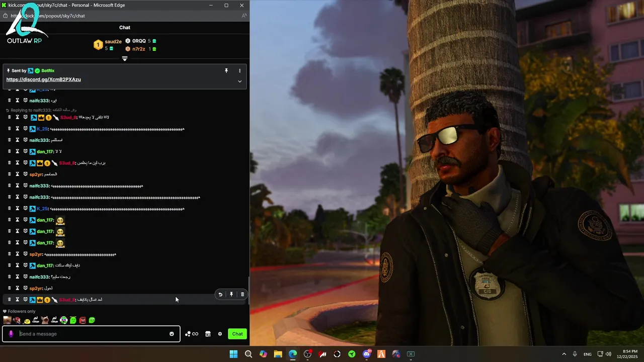Image resolution: width=644 pixels, height=362 pixels.
Task: Pin the hovered S3ud_8 message
Action: point(231,295)
